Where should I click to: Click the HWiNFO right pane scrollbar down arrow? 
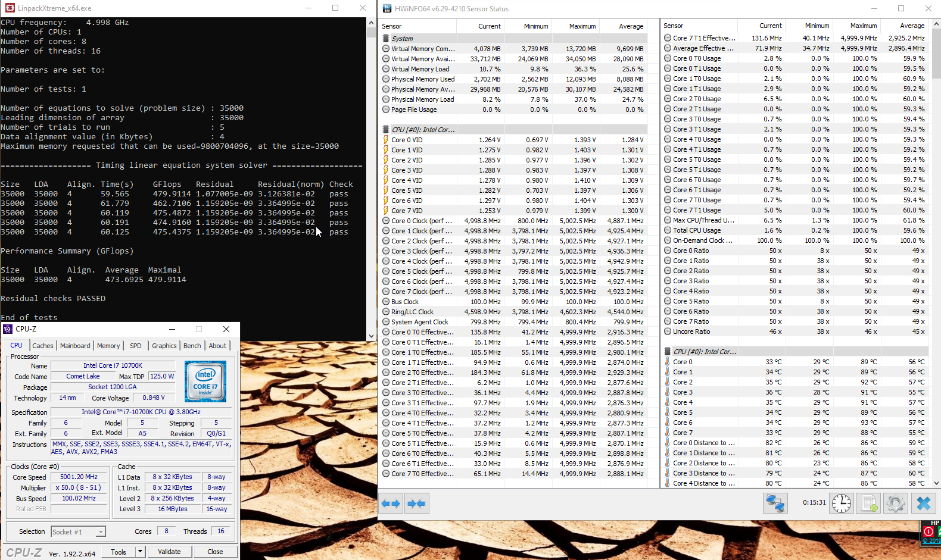tap(936, 483)
